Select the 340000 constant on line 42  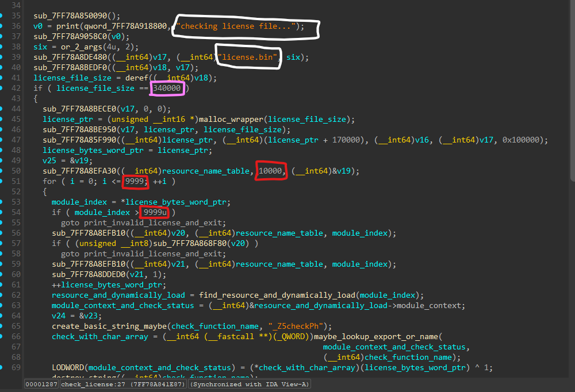pos(167,89)
